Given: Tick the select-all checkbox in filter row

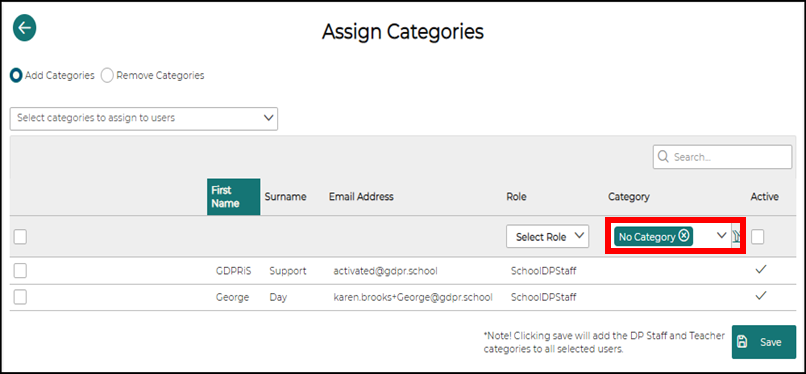Looking at the screenshot, I should pos(20,237).
